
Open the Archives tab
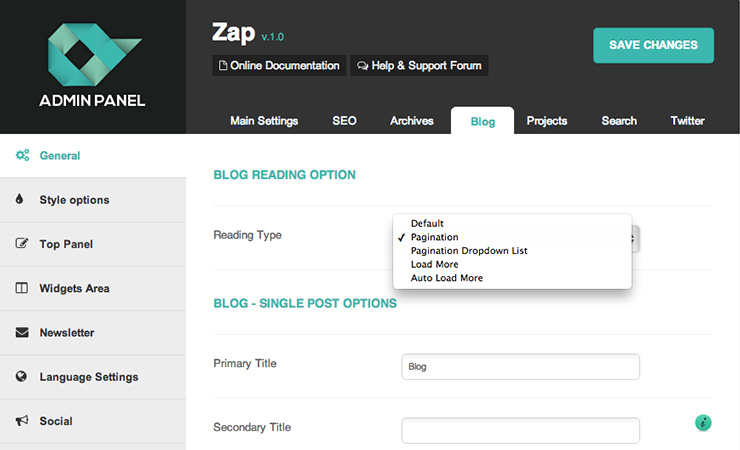[x=412, y=121]
